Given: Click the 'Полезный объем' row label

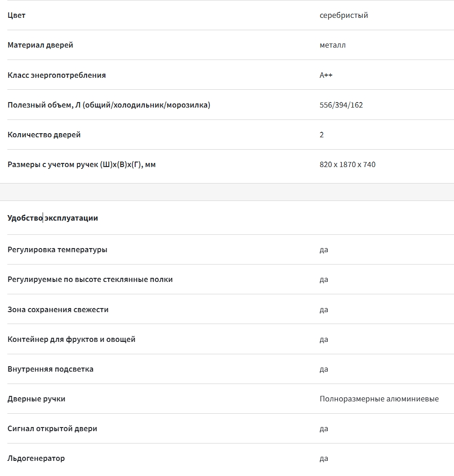Looking at the screenshot, I should tap(109, 105).
